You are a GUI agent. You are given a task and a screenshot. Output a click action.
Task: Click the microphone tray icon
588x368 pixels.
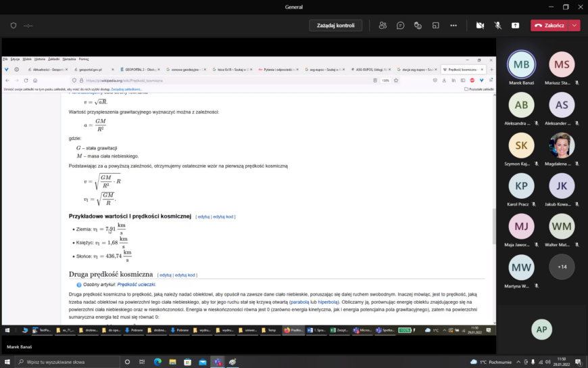[x=533, y=362]
